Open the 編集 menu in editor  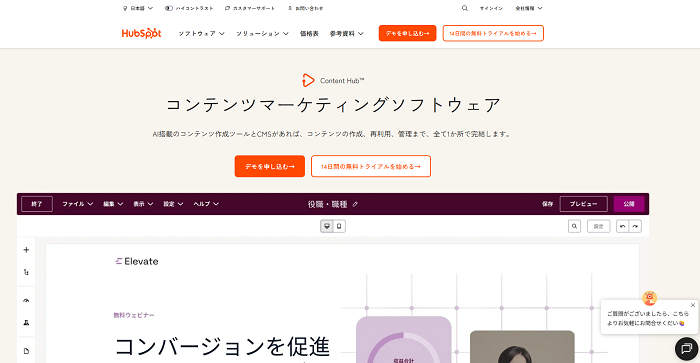(x=113, y=204)
